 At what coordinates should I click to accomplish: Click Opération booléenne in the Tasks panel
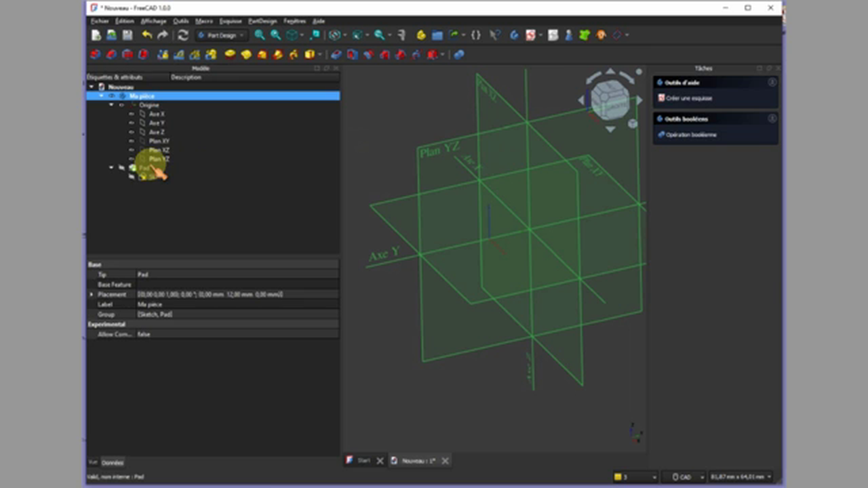pyautogui.click(x=691, y=134)
